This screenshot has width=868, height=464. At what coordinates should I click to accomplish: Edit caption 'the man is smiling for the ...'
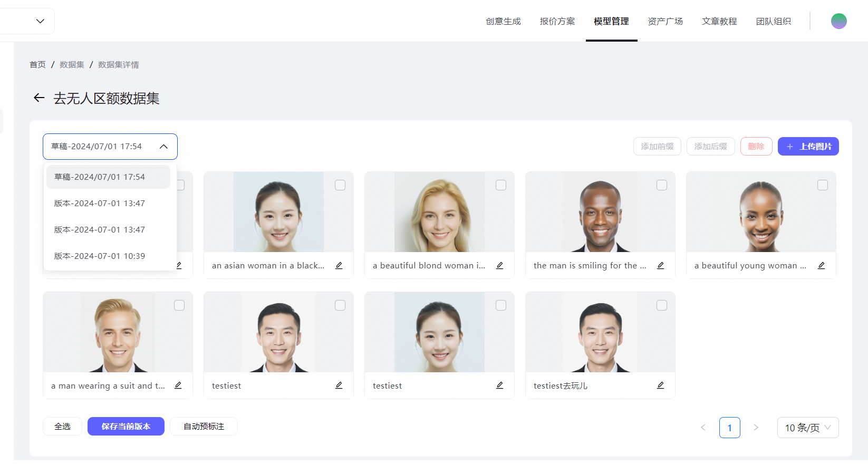point(661,266)
